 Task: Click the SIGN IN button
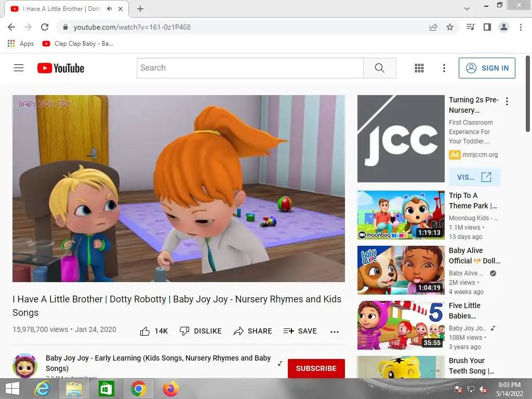487,68
